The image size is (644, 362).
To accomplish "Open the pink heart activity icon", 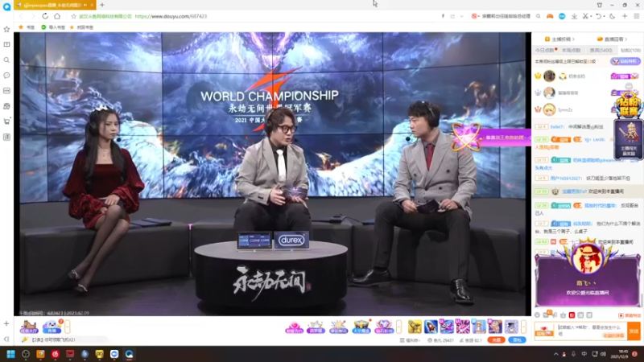I will click(x=294, y=327).
